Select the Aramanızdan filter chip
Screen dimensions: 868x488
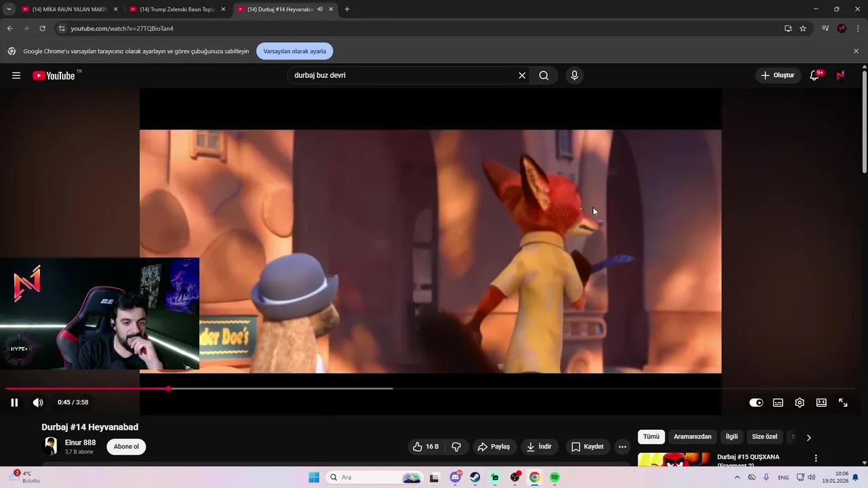[x=692, y=436]
